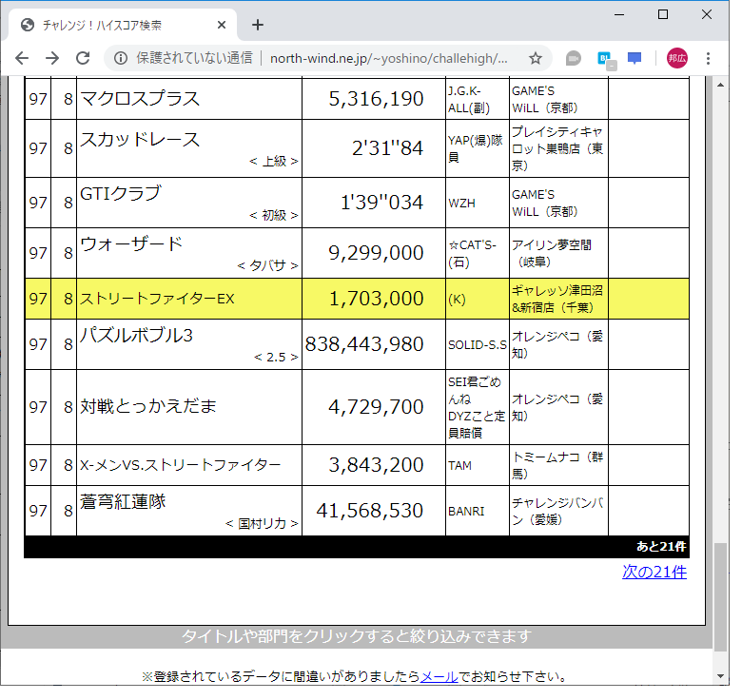
Task: Click player name YAP(爆)隊員
Action: coord(476,148)
